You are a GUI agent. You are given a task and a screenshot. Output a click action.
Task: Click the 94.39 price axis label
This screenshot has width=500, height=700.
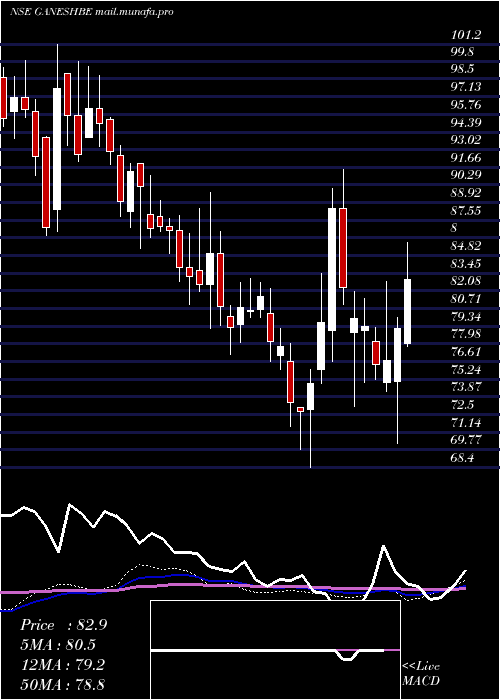click(x=466, y=123)
